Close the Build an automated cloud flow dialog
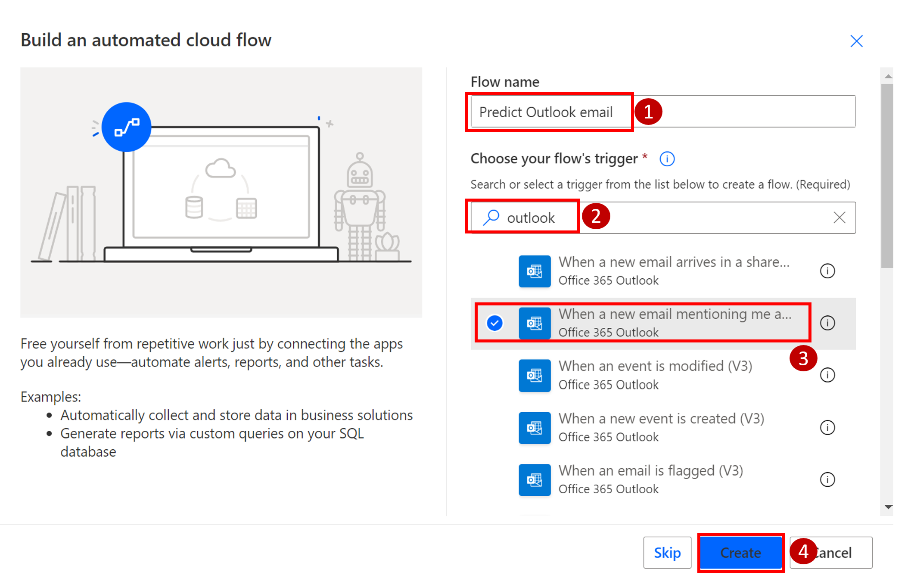 point(856,41)
